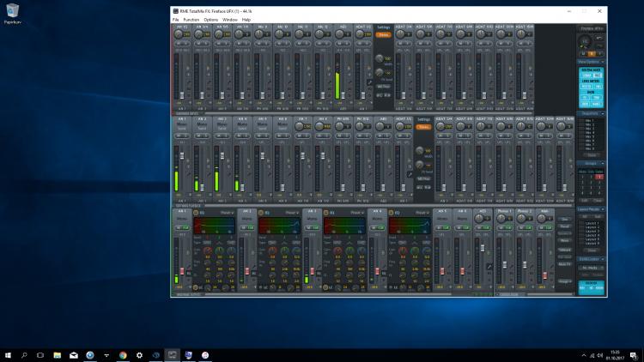The width and height of the screenshot is (644, 362).
Task: Open Mail app from taskbar
Action: coord(74,355)
